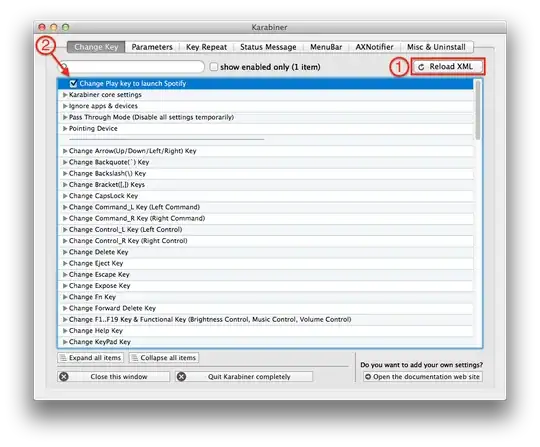Image resolution: width=540 pixels, height=447 pixels.
Task: Expand the Change Expose Key group
Action: [65, 286]
